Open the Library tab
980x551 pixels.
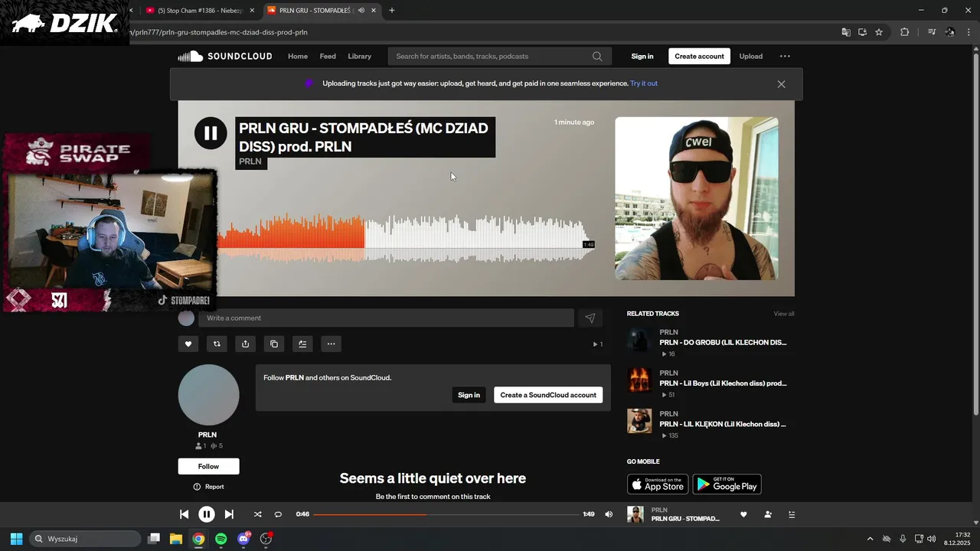(x=359, y=56)
